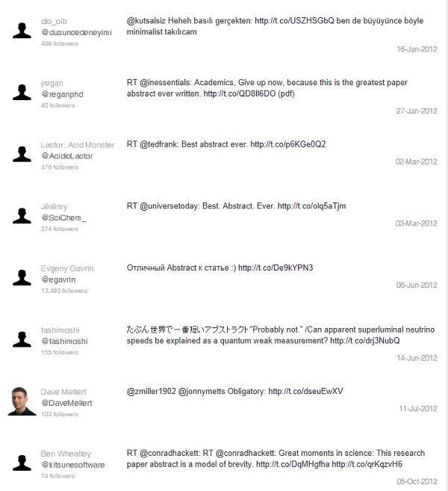Image resolution: width=448 pixels, height=491 pixels.
Task: Click the 05-Oct-2012 tweet date
Action: point(417,481)
